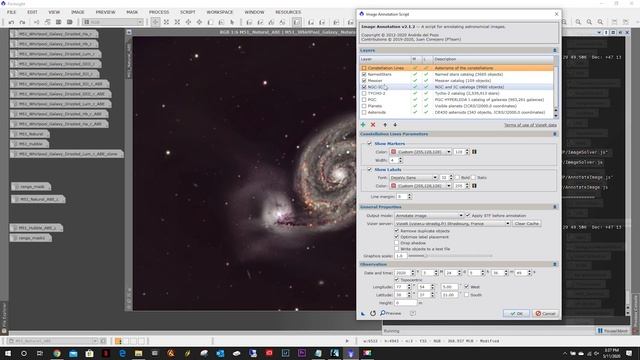Image resolution: width=640 pixels, height=360 pixels.
Task: Open Task View on the taskbar
Action: pos(40,353)
